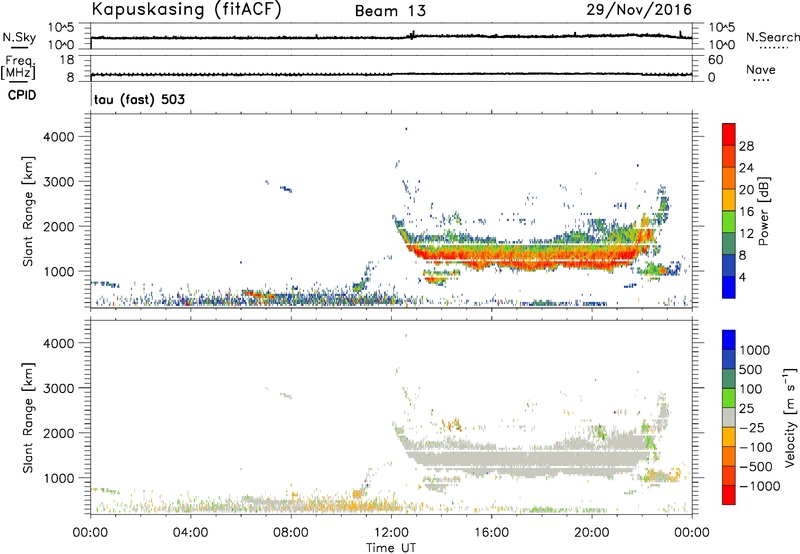This screenshot has width=800, height=554.
Task: Click the 60 Nave axis tick
Action: 715,60
